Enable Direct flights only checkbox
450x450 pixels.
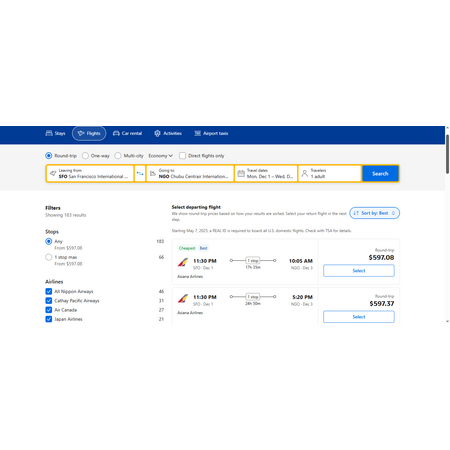182,156
